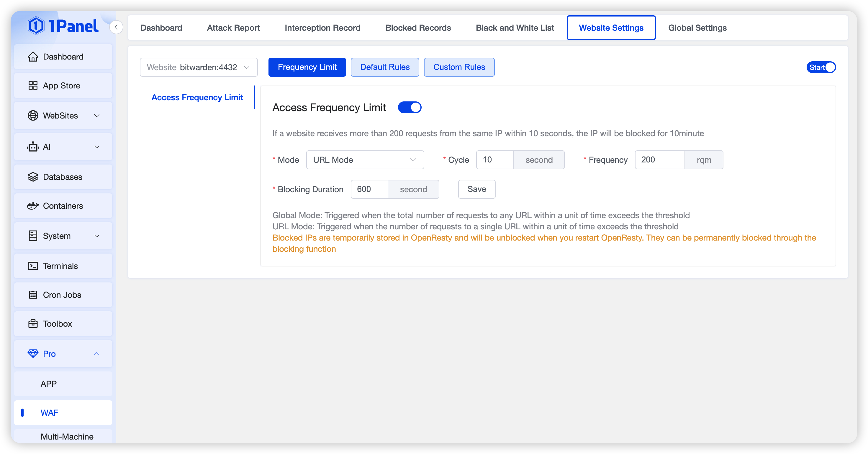
Task: Disable the Access Frequency Limit switch
Action: [410, 107]
